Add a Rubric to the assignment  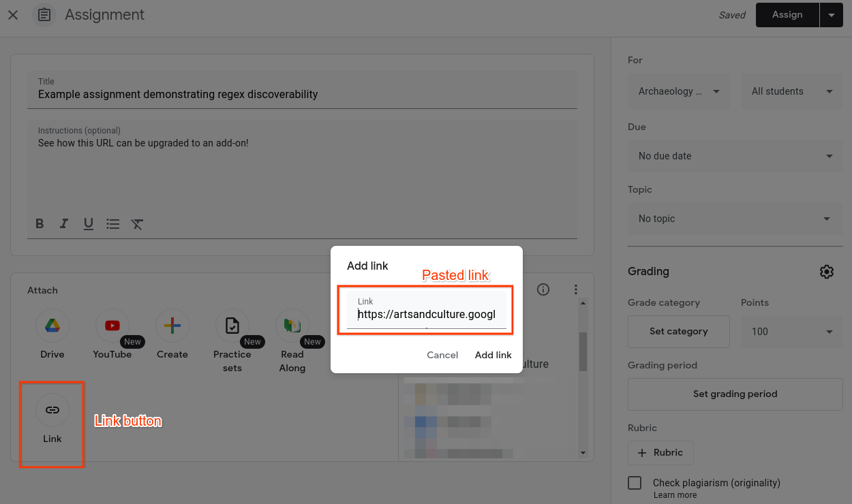(x=660, y=452)
